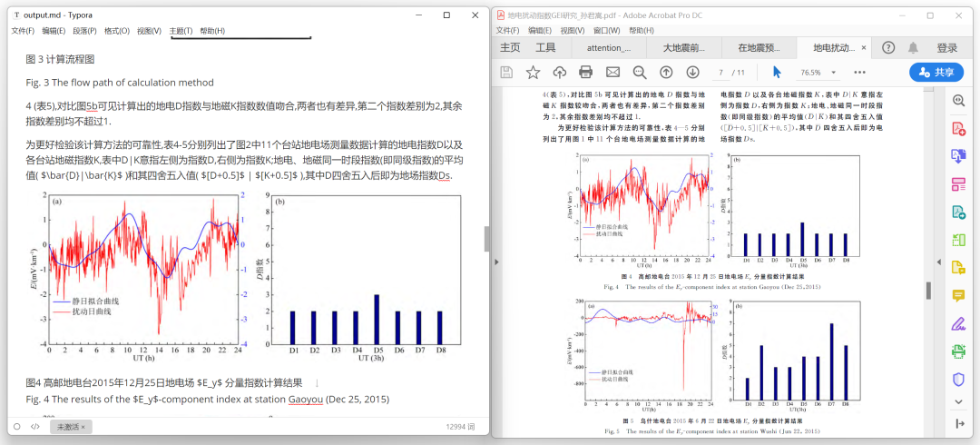This screenshot has height=445, width=980.
Task: Upload the PDF using the cloud icon
Action: (559, 72)
